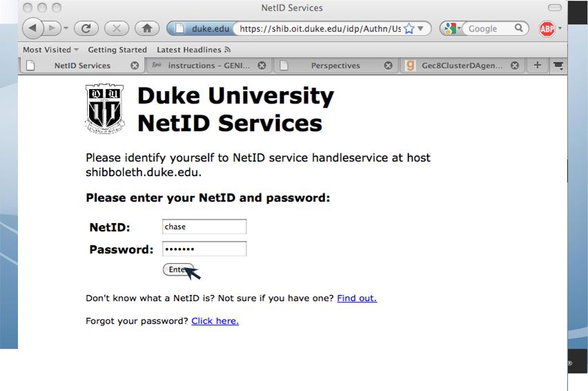
Task: Reload the page with the refresh icon
Action: pyautogui.click(x=86, y=28)
